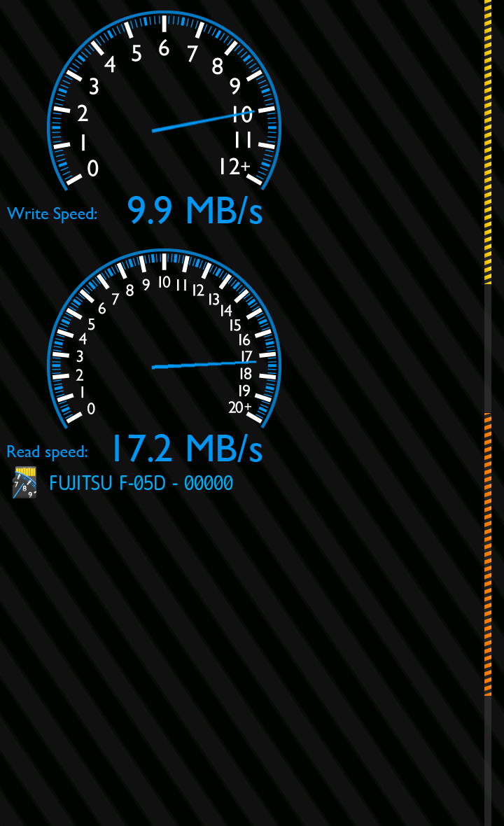This screenshot has height=826, width=504.
Task: Tap the 10 at top of read gauge
Action: (x=164, y=282)
